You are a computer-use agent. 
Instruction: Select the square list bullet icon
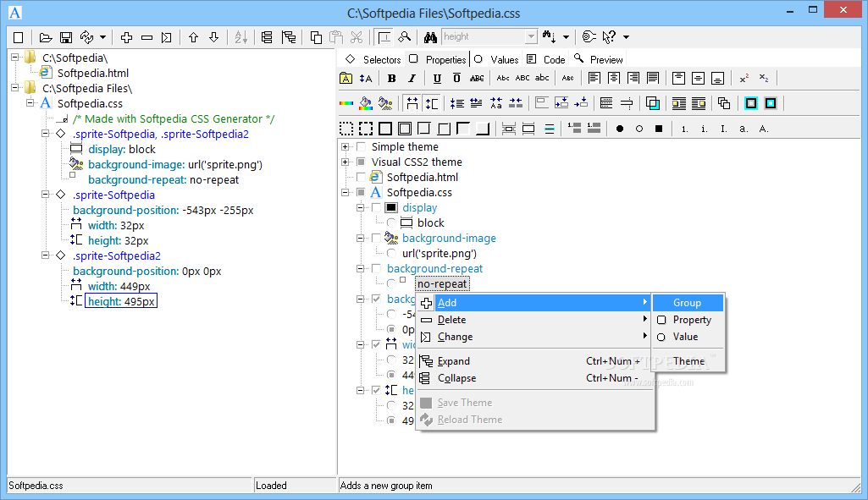pyautogui.click(x=658, y=129)
